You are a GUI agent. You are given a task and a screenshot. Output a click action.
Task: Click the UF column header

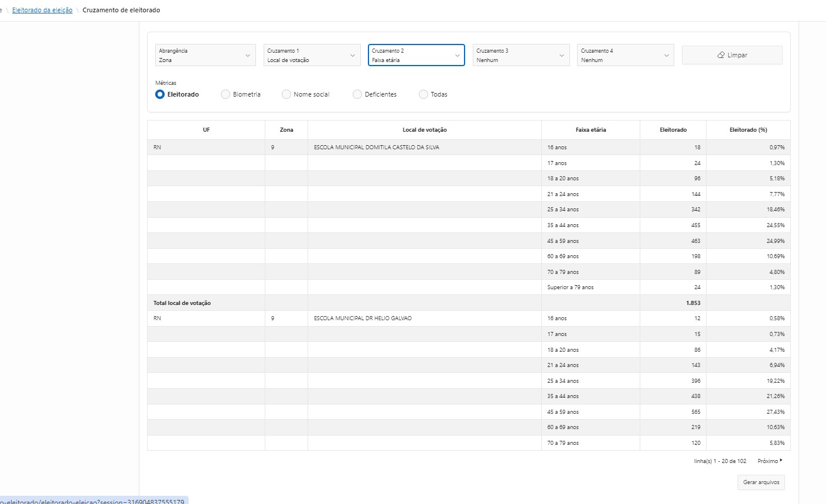pos(206,130)
